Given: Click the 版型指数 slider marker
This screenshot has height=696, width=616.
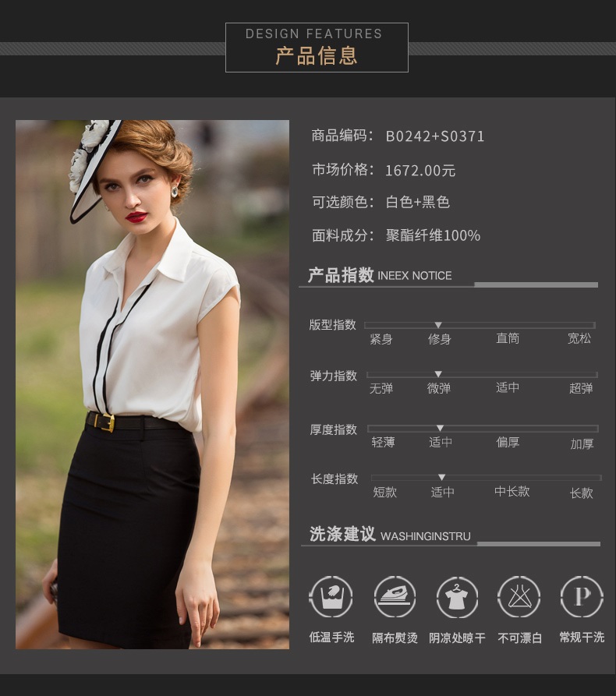Looking at the screenshot, I should [x=438, y=325].
